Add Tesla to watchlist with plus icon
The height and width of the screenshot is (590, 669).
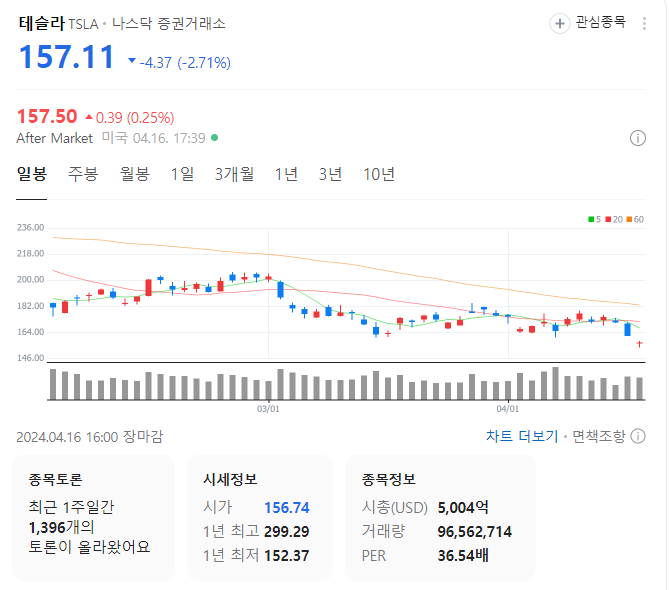[x=559, y=23]
